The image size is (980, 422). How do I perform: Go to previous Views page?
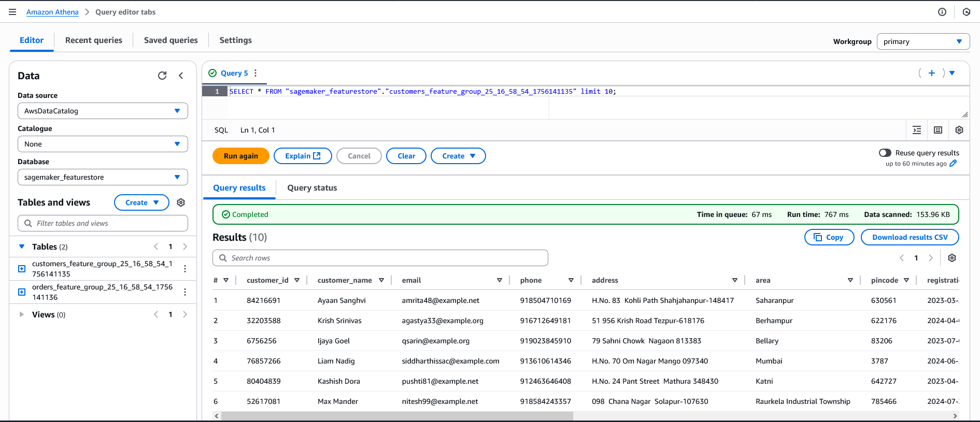(156, 314)
